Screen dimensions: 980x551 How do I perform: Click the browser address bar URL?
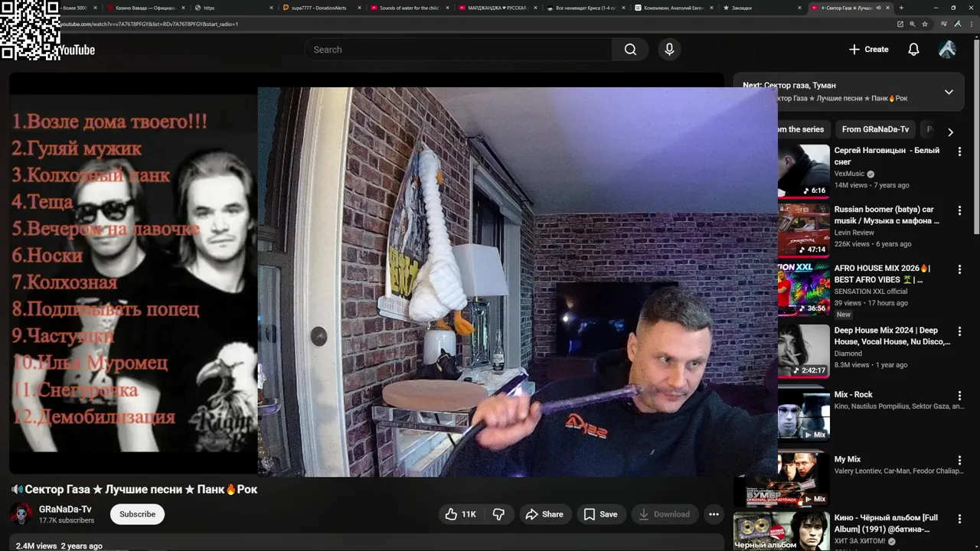[149, 24]
